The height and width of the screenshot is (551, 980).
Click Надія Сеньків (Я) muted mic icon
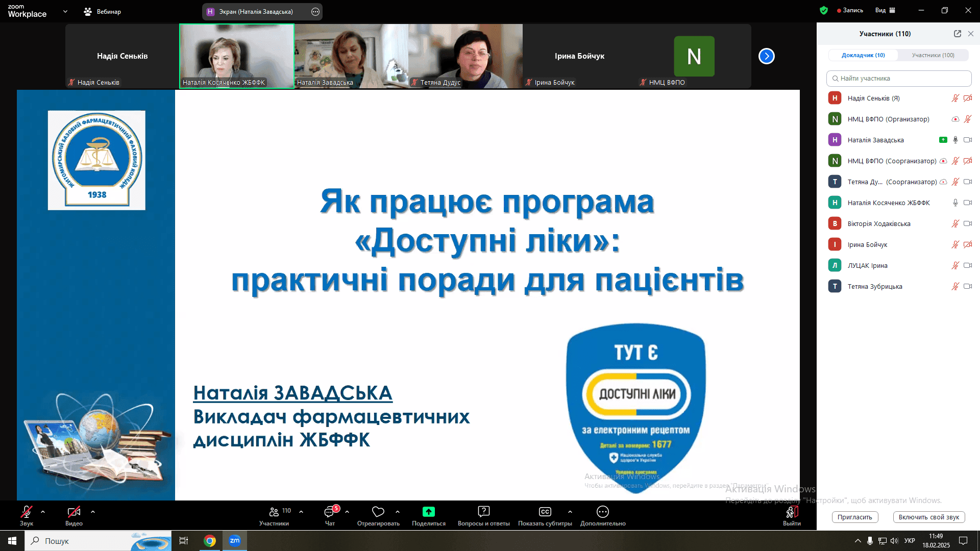955,98
